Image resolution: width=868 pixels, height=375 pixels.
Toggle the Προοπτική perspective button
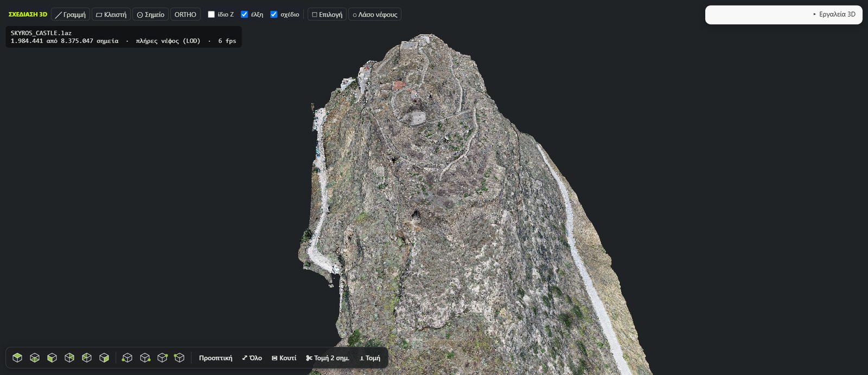click(215, 358)
